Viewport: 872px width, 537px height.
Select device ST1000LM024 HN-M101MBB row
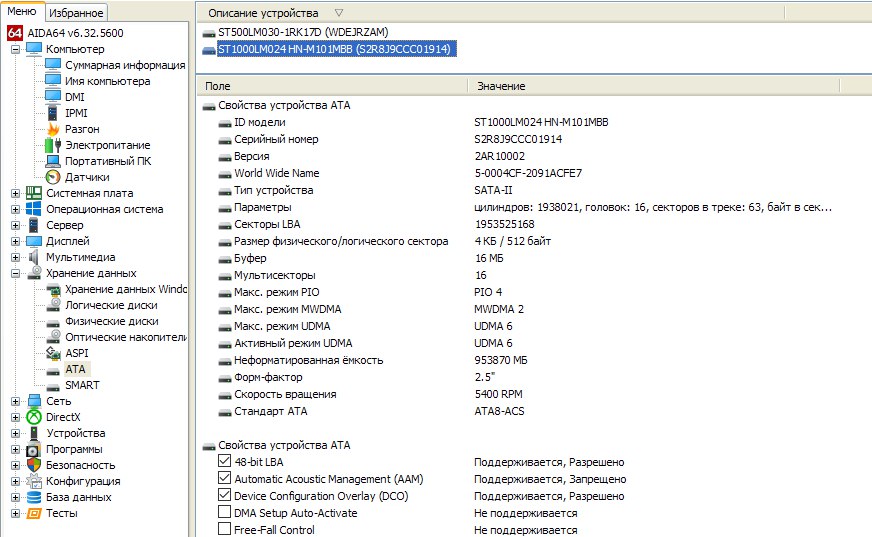336,49
